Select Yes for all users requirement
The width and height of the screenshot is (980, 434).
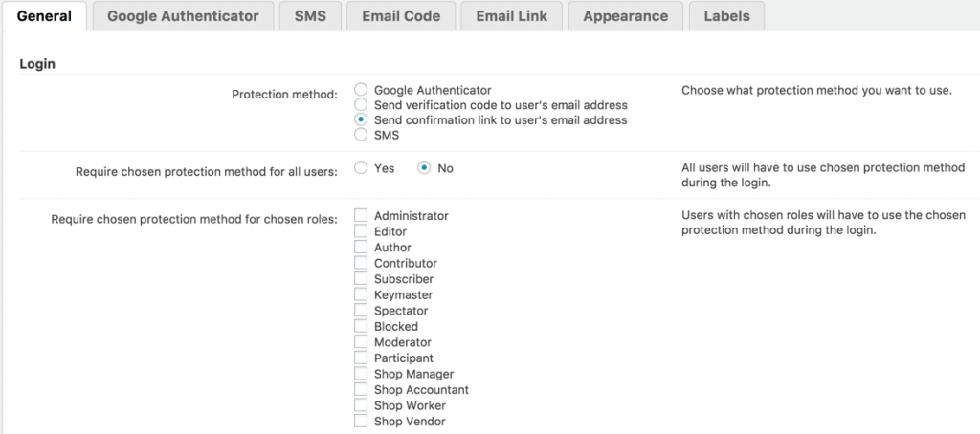[x=361, y=168]
